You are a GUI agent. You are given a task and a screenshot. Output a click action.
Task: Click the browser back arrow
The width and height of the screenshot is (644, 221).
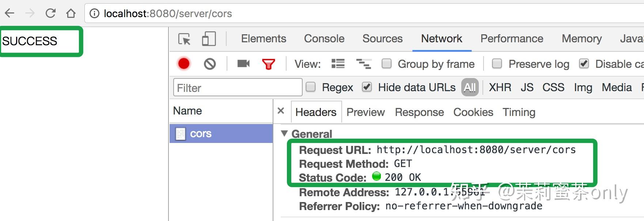pyautogui.click(x=10, y=13)
